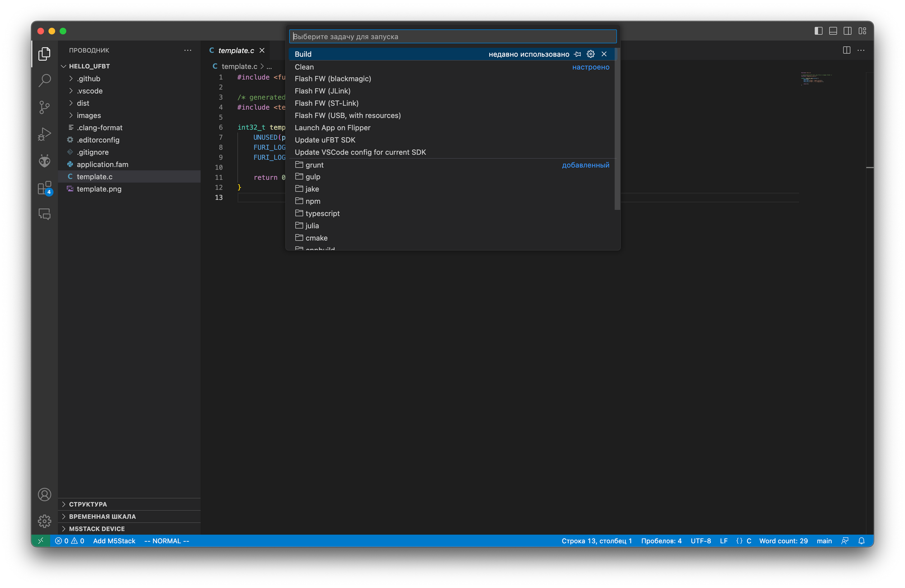Run Flash FW (USB, with resources) task
Image resolution: width=905 pixels, height=588 pixels.
(452, 115)
